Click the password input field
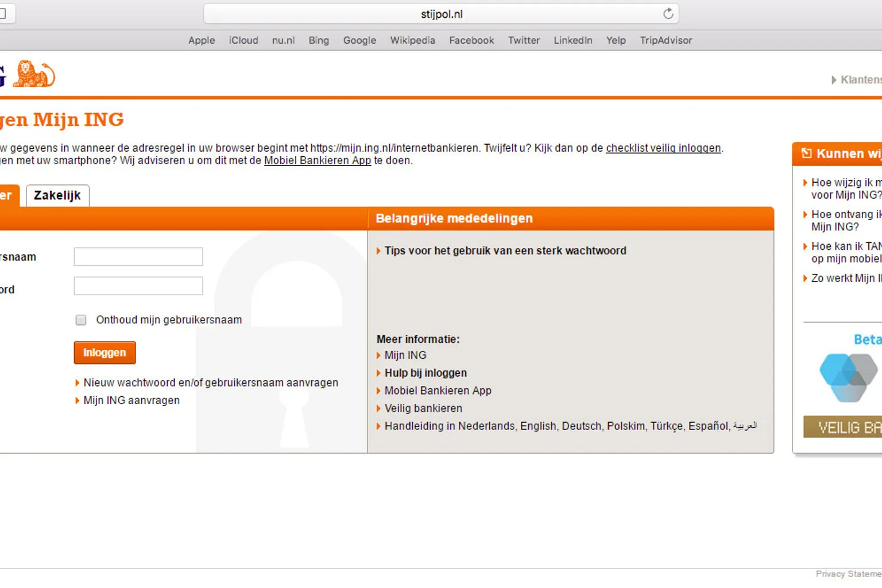Image resolution: width=882 pixels, height=588 pixels. [x=138, y=286]
